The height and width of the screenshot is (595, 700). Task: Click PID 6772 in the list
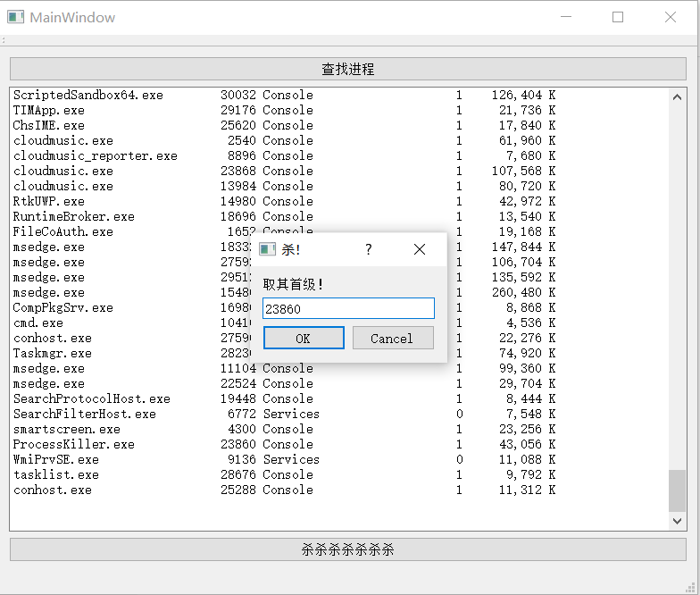point(241,414)
